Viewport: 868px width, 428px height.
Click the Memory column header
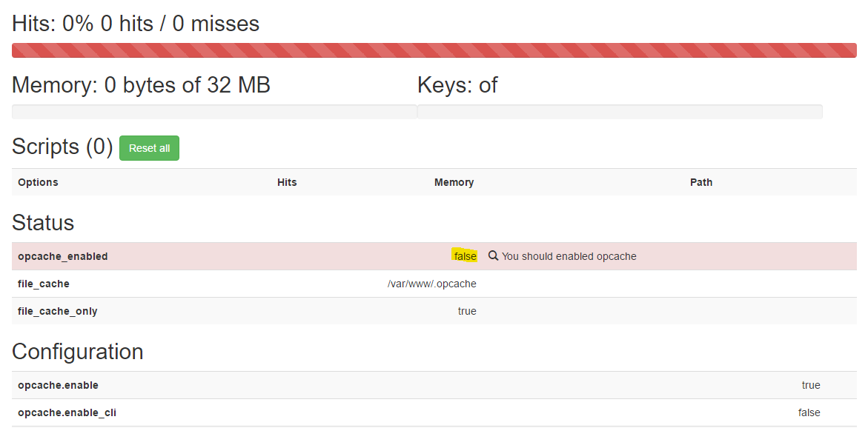click(454, 182)
